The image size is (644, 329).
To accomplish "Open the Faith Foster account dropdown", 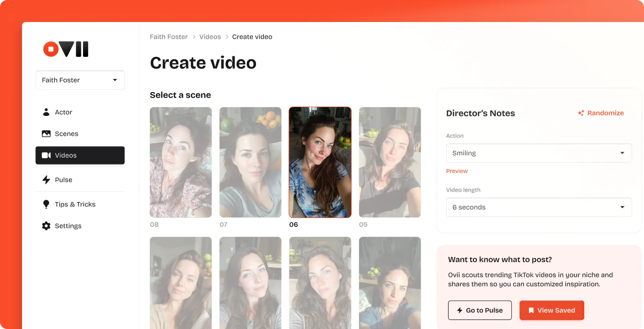I will [80, 80].
